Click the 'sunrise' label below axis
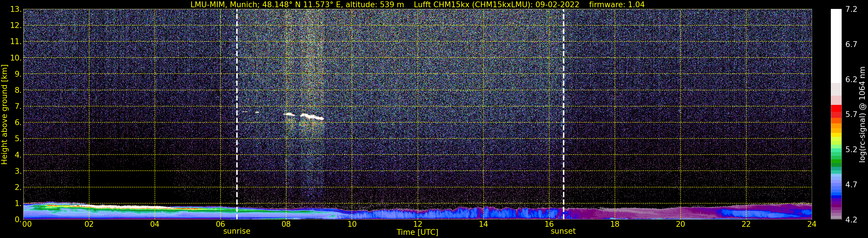 (237, 231)
